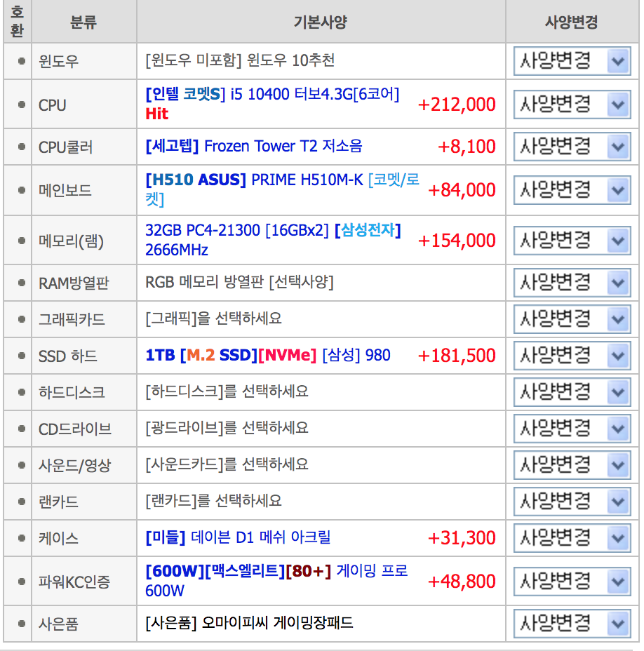644x651 pixels.
Task: Click the +154,000 memory price
Action: (x=457, y=241)
